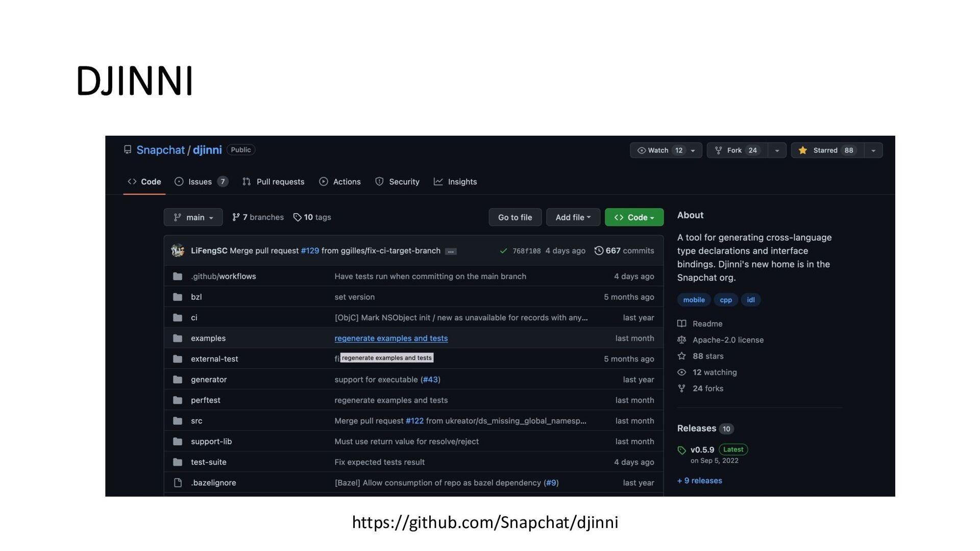Open the Add file dropdown
Image resolution: width=980 pixels, height=551 pixels.
573,217
